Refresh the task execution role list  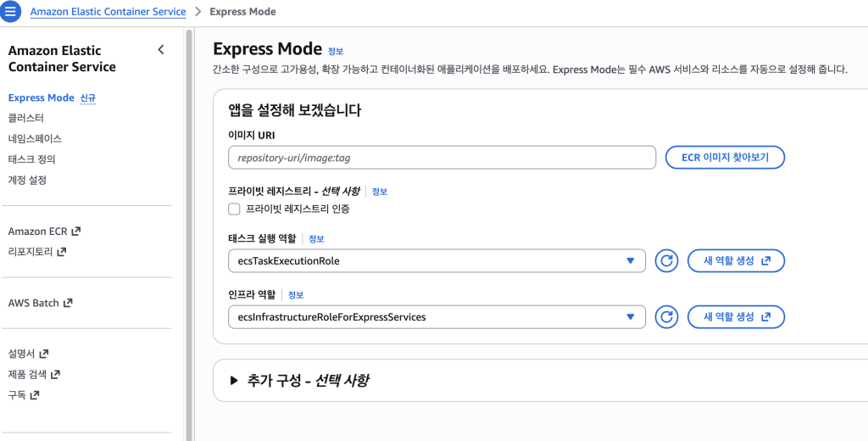point(667,261)
